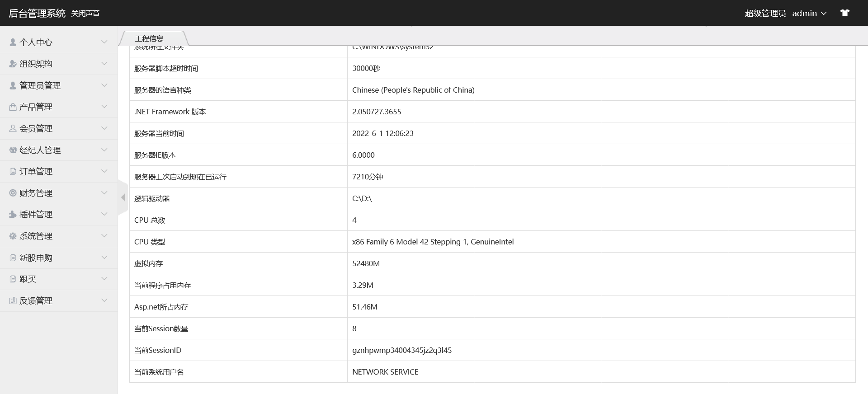This screenshot has height=394, width=868.
Task: Click the 产品管理 bag icon
Action: pos(13,107)
